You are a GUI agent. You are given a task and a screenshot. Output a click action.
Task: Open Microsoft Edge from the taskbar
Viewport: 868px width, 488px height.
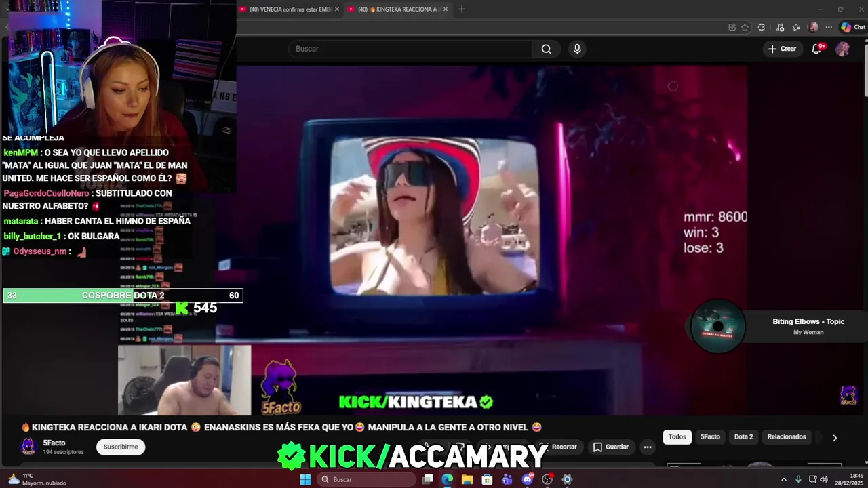coord(447,479)
